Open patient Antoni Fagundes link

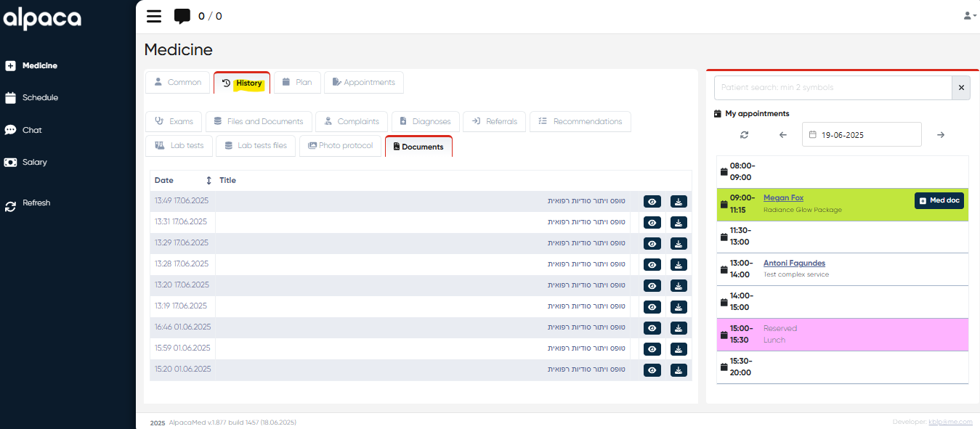pos(794,263)
